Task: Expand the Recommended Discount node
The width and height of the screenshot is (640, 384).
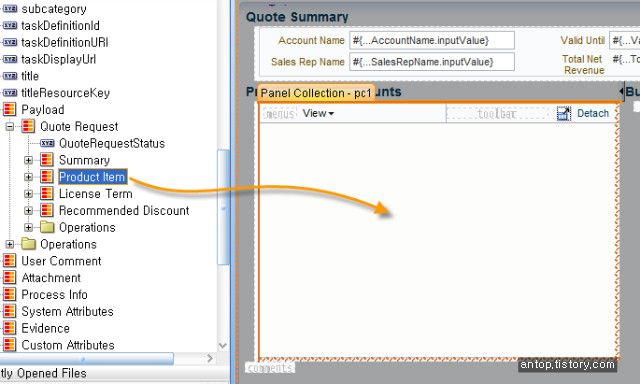Action: [28, 211]
